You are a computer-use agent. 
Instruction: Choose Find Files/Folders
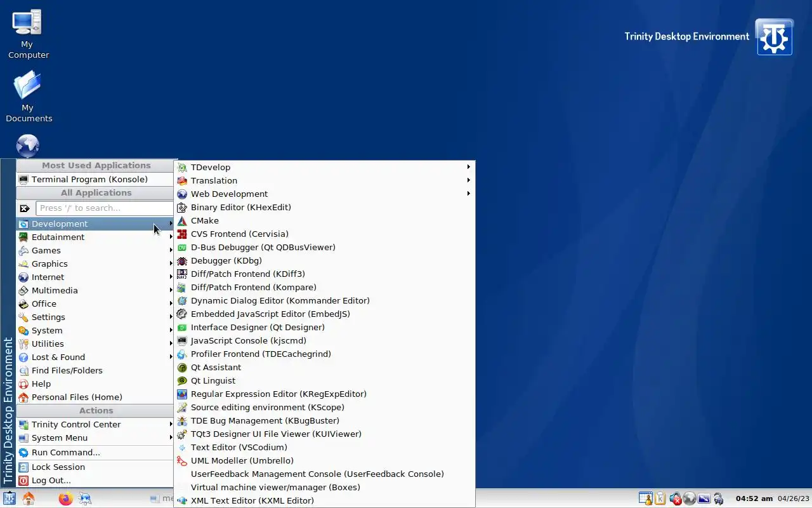tap(95, 370)
